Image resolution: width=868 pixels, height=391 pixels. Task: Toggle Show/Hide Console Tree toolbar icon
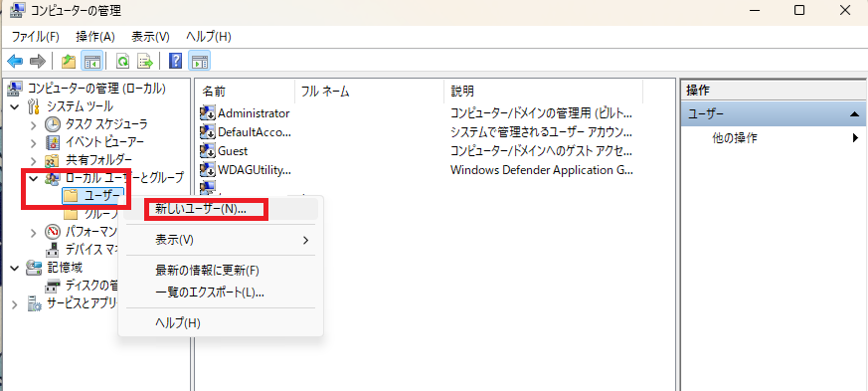[x=91, y=61]
